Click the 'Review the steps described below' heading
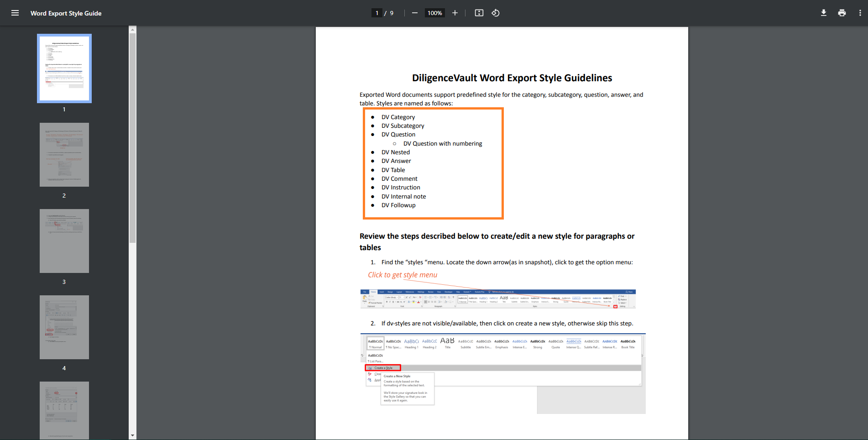Viewport: 868px width, 440px height. pos(497,242)
